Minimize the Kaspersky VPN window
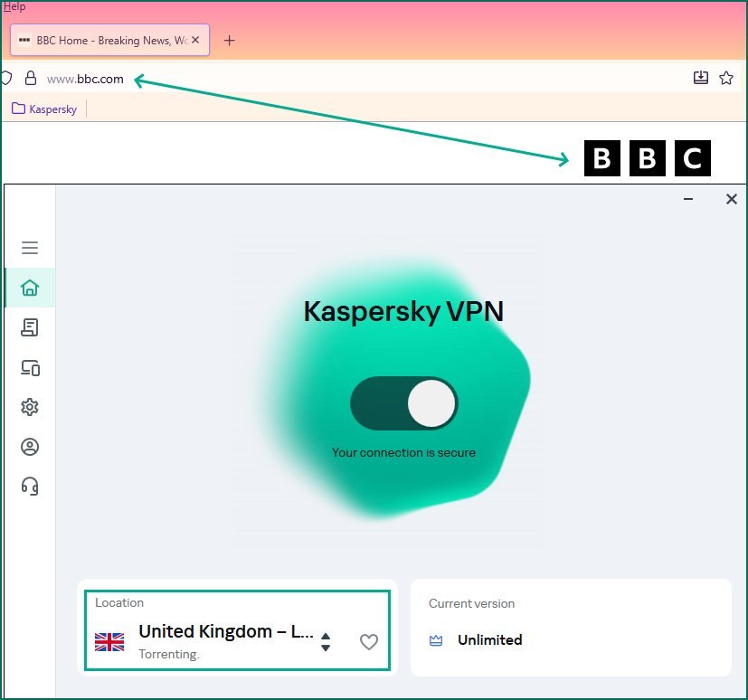748x700 pixels. tap(688, 199)
